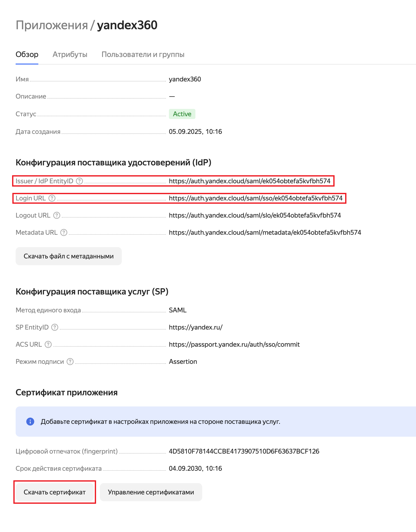Viewport: 416px width, 532px height.
Task: Open the Обзор tab
Action: pyautogui.click(x=27, y=54)
